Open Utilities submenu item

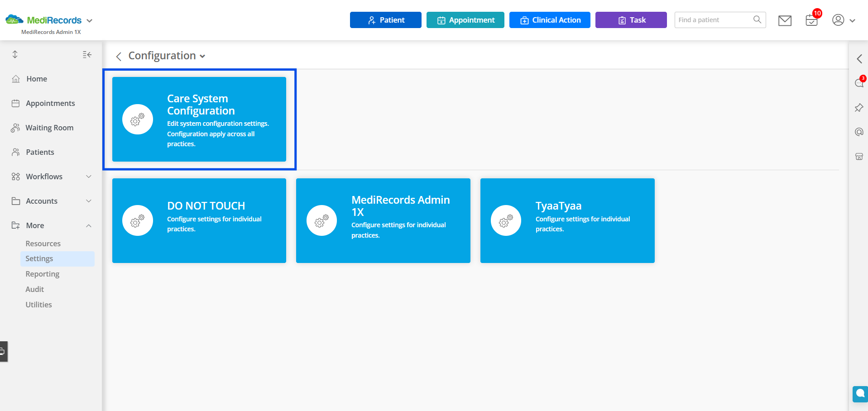click(x=39, y=305)
